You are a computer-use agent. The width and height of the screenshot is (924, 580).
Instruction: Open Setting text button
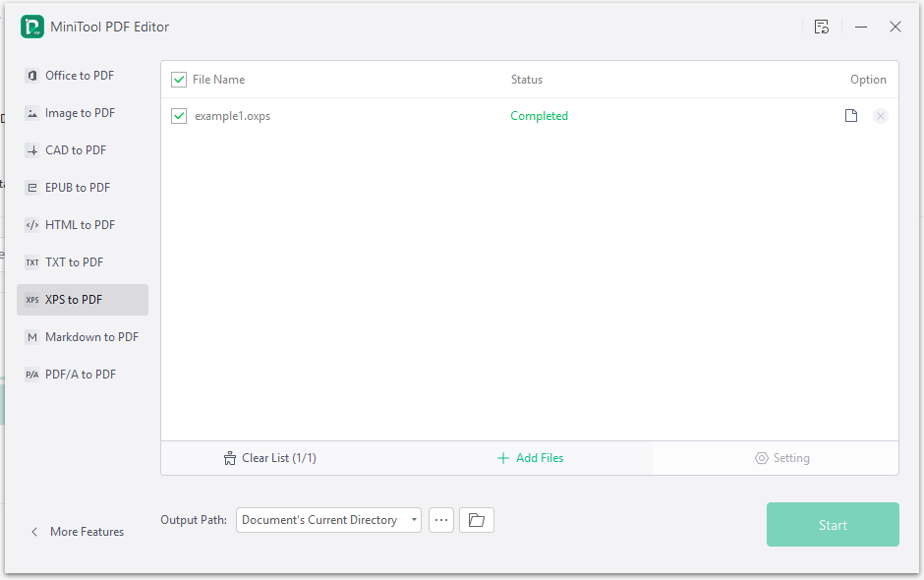791,458
